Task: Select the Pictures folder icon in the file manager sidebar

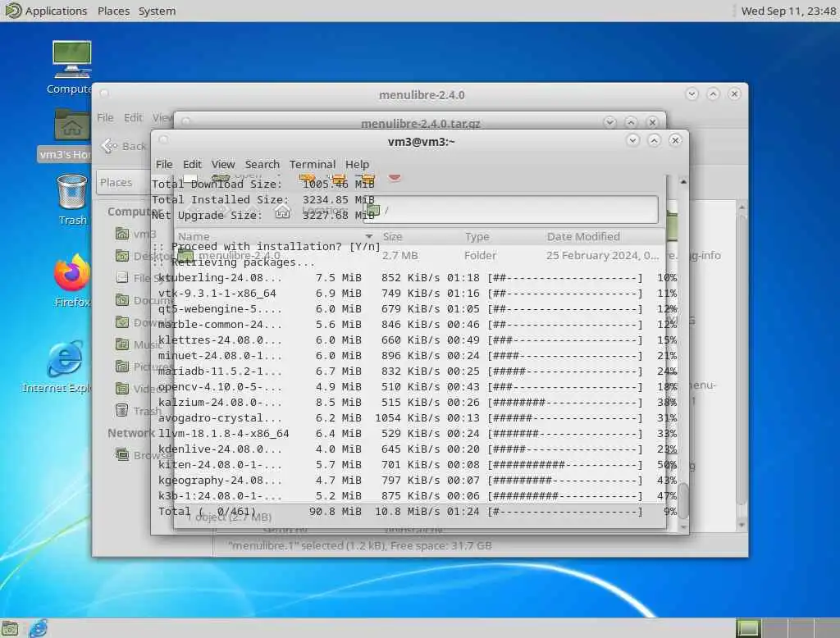Action: click(122, 367)
